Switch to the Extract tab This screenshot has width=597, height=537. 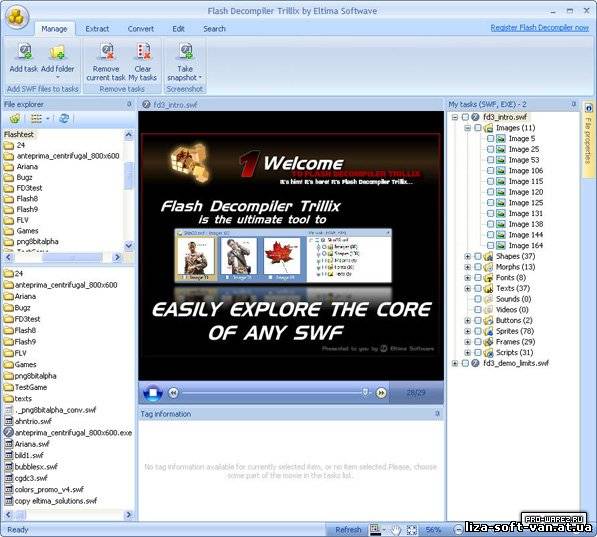[x=97, y=29]
